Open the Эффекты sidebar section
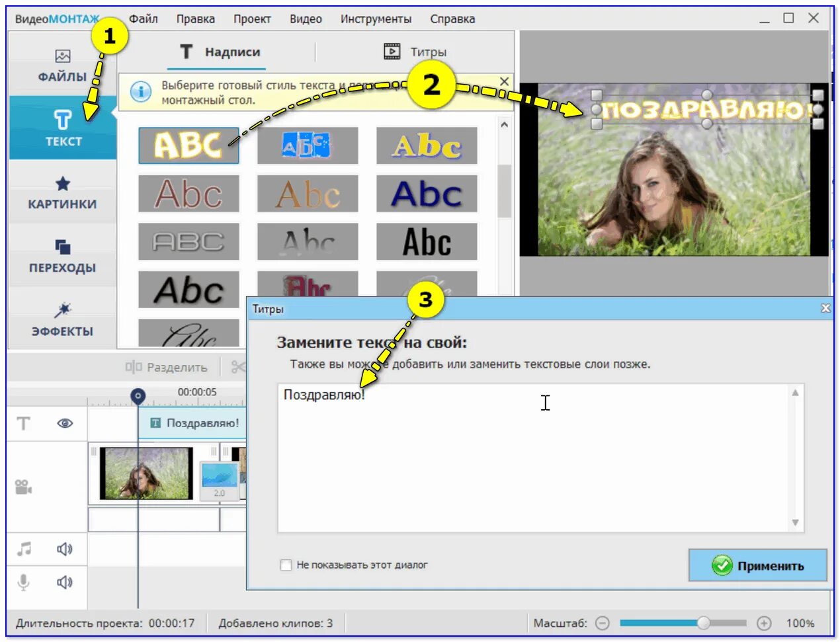 (x=62, y=319)
